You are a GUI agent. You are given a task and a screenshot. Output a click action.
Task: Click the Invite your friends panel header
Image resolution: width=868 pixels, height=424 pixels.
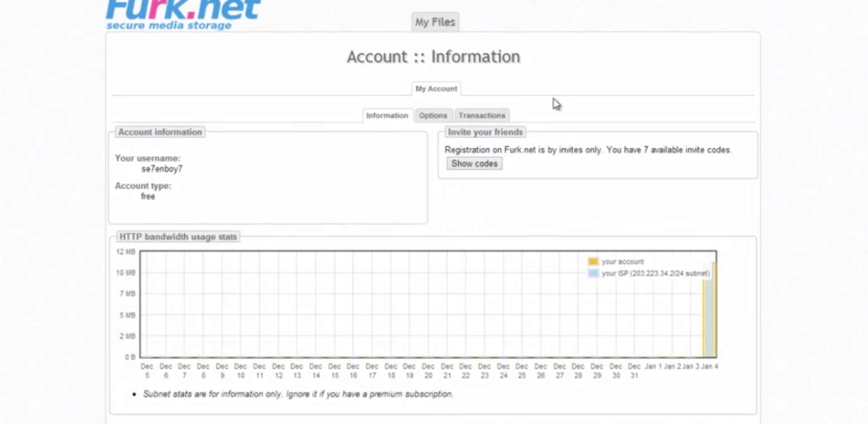[485, 132]
